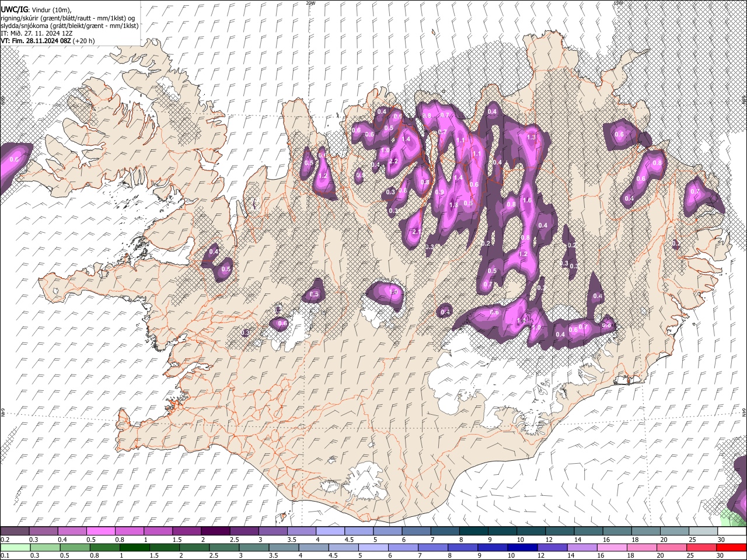Click the issue time 'IT: Mið. 27. 11. 2024 12Z'

point(37,33)
